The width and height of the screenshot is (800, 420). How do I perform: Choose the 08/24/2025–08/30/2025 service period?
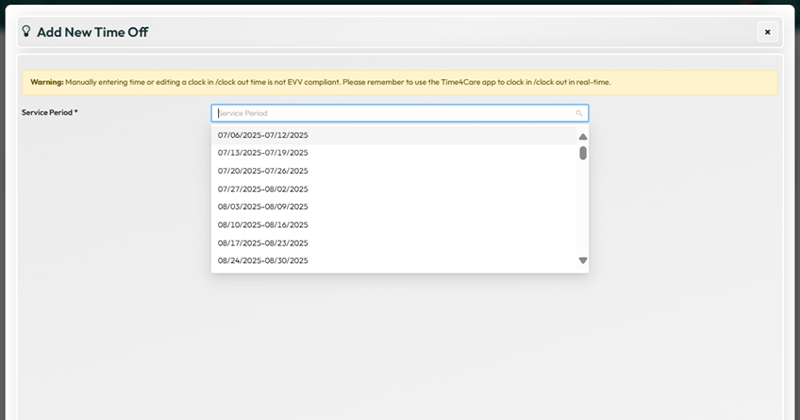click(x=263, y=261)
